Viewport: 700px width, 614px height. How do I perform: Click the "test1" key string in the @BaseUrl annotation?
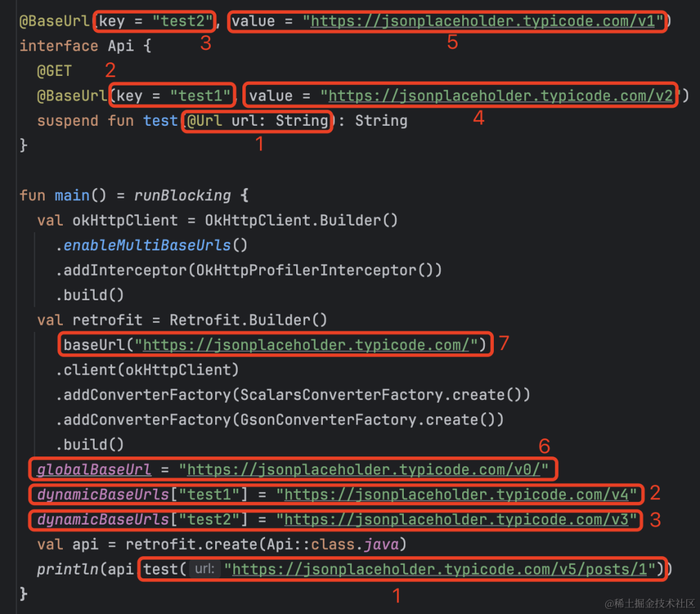click(200, 95)
